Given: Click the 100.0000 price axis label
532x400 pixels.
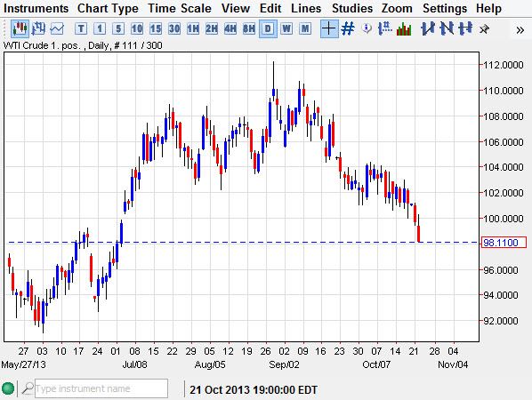Looking at the screenshot, I should coord(504,219).
